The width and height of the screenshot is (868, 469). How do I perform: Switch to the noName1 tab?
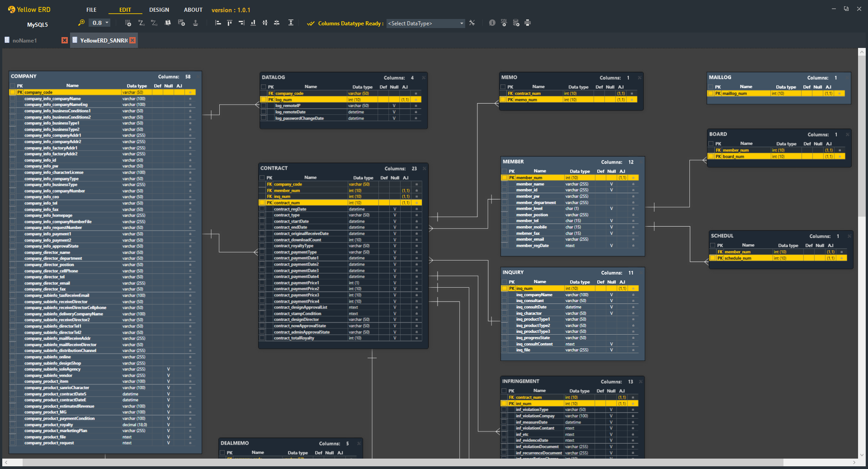coord(25,40)
